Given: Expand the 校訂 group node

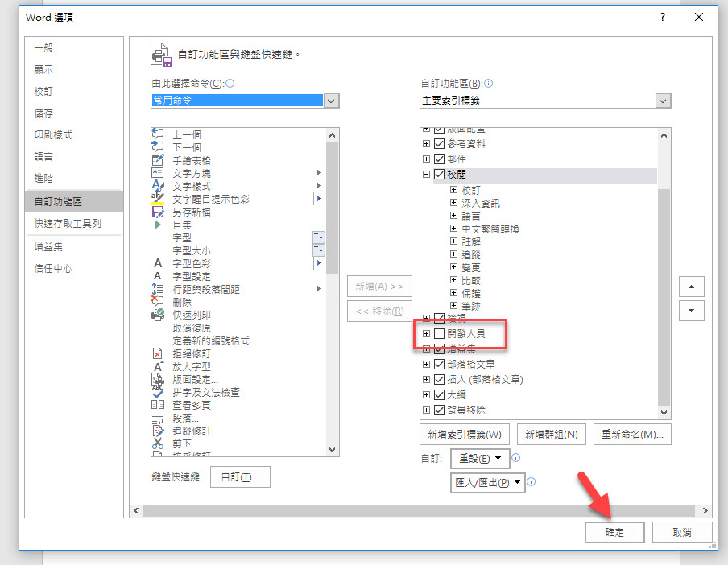Looking at the screenshot, I should point(454,190).
